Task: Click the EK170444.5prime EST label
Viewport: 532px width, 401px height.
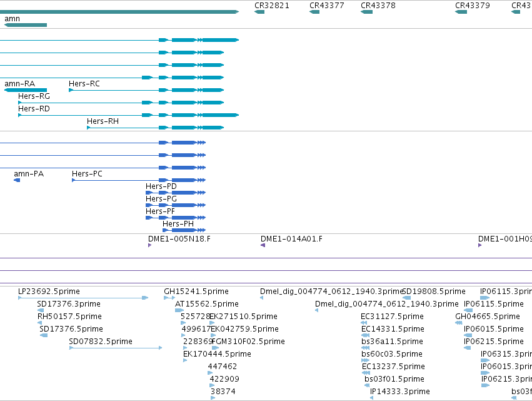Action: [x=217, y=354]
